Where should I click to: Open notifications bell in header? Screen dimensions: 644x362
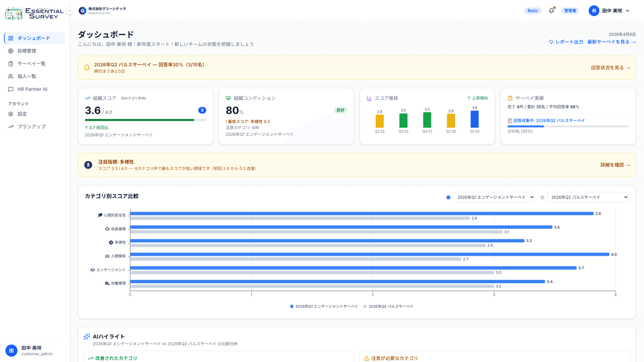(x=551, y=11)
